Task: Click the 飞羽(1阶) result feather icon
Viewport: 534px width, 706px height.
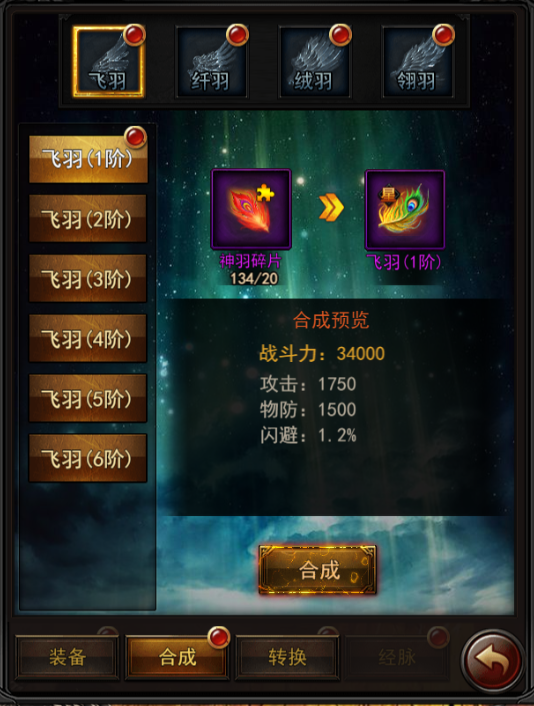Action: (x=405, y=209)
